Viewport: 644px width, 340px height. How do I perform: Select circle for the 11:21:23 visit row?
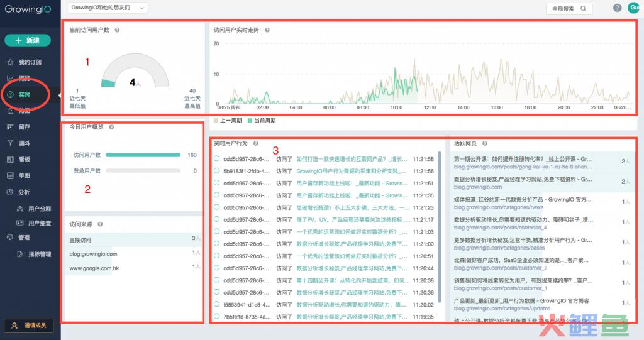(x=216, y=207)
